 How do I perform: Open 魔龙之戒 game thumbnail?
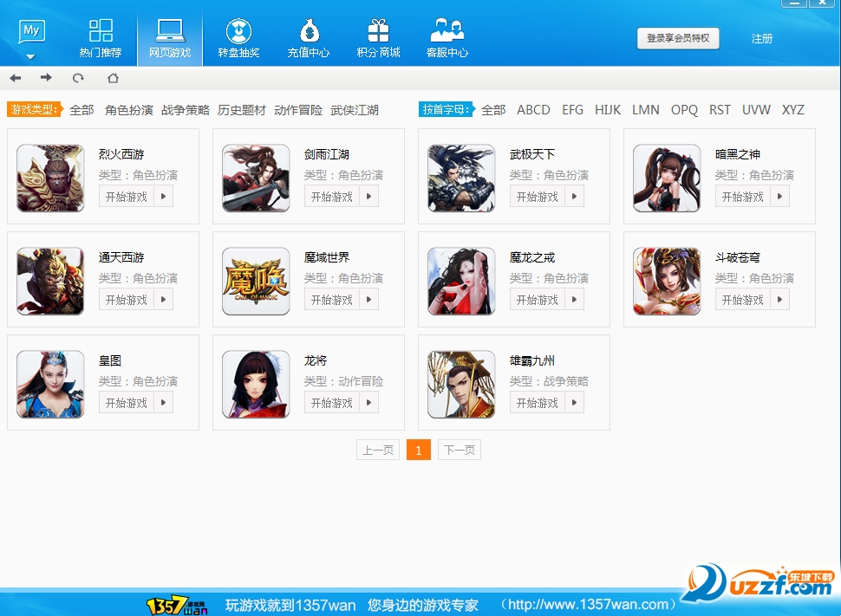coord(461,281)
